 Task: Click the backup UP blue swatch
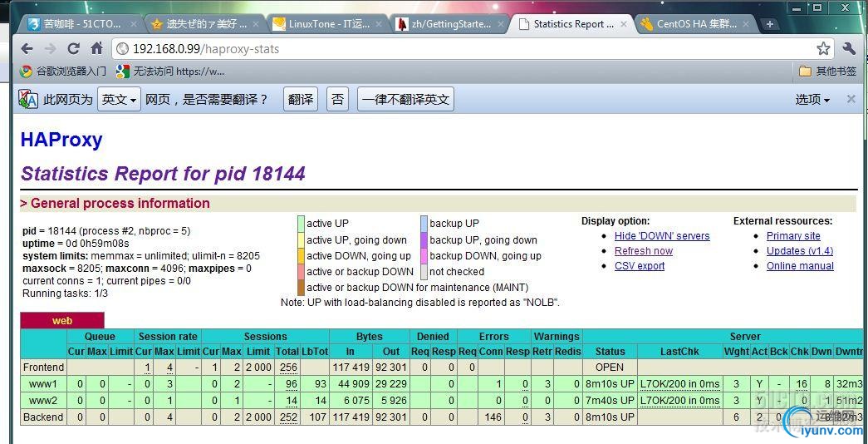tap(424, 224)
